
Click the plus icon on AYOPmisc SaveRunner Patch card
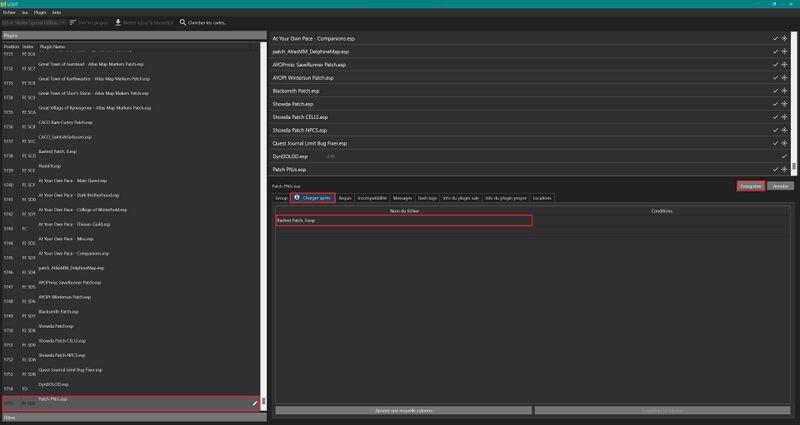point(784,64)
